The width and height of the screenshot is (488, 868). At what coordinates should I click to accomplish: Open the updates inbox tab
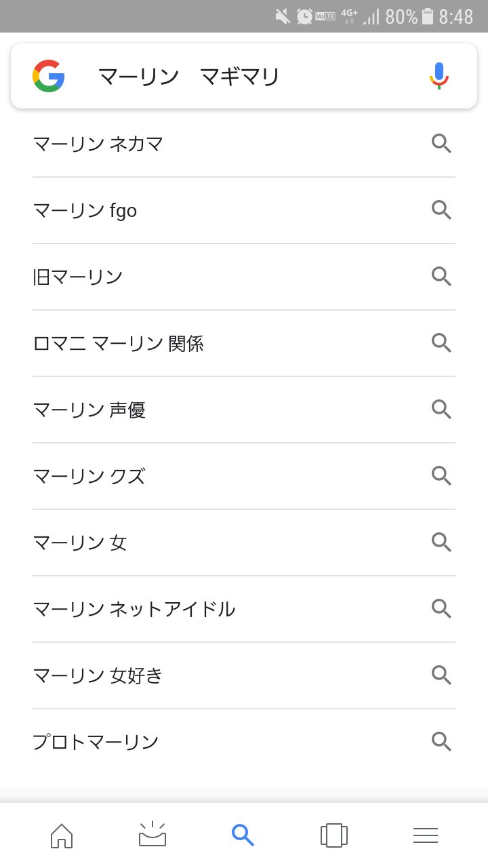(x=152, y=835)
